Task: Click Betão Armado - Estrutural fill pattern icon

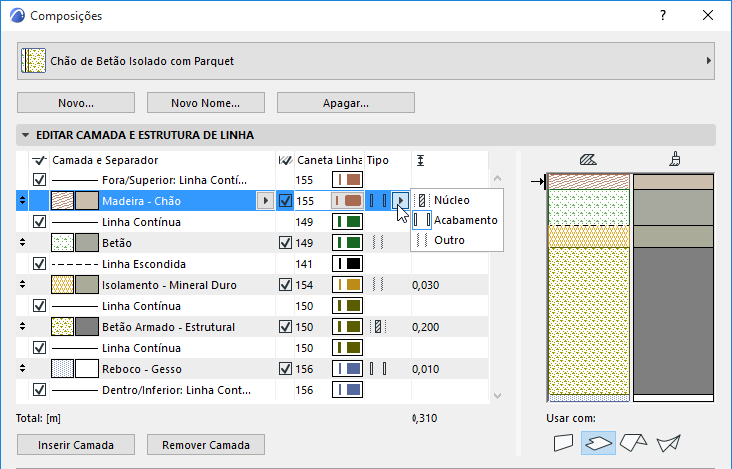Action: (x=62, y=327)
